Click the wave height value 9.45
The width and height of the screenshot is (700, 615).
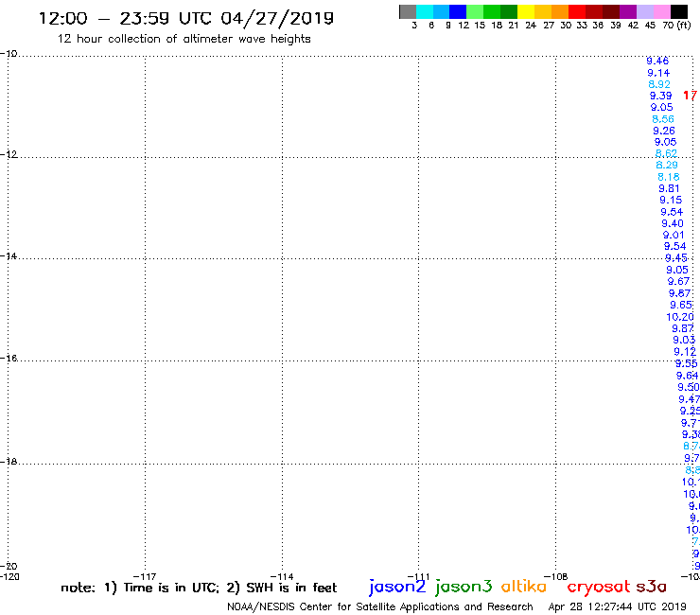(x=676, y=258)
